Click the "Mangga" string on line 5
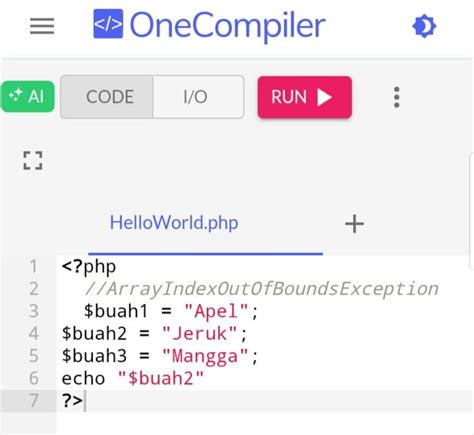This screenshot has width=474, height=435. pyautogui.click(x=205, y=356)
